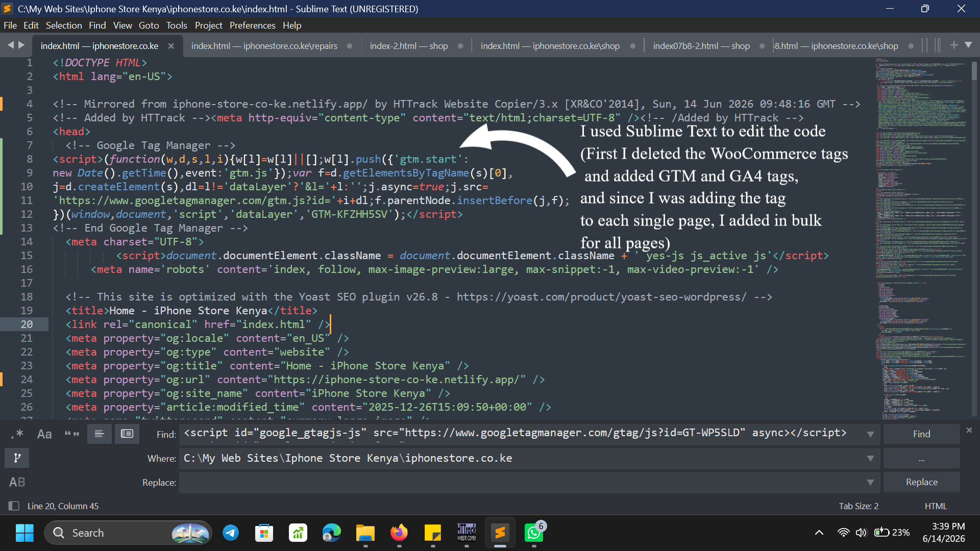
Task: Open the Where browse (...) button
Action: click(x=921, y=458)
